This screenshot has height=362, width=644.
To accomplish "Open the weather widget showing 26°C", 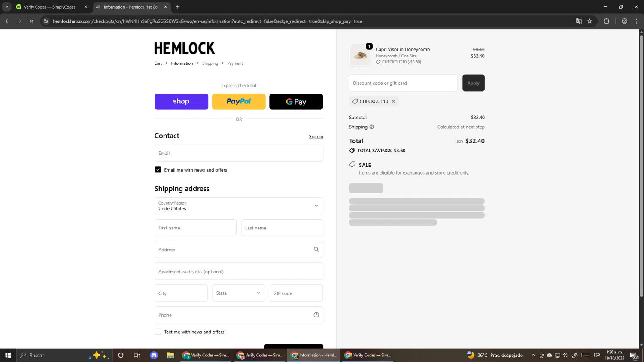I will pyautogui.click(x=495, y=355).
